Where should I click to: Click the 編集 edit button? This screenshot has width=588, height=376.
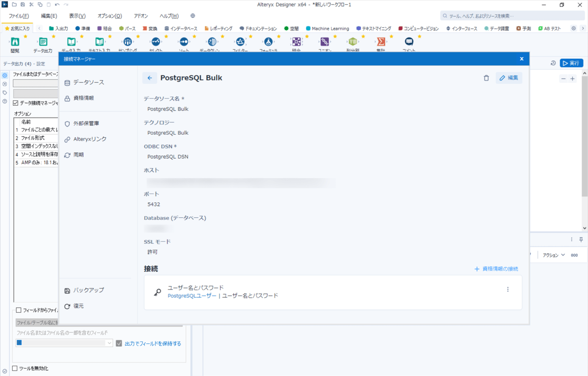coord(509,78)
